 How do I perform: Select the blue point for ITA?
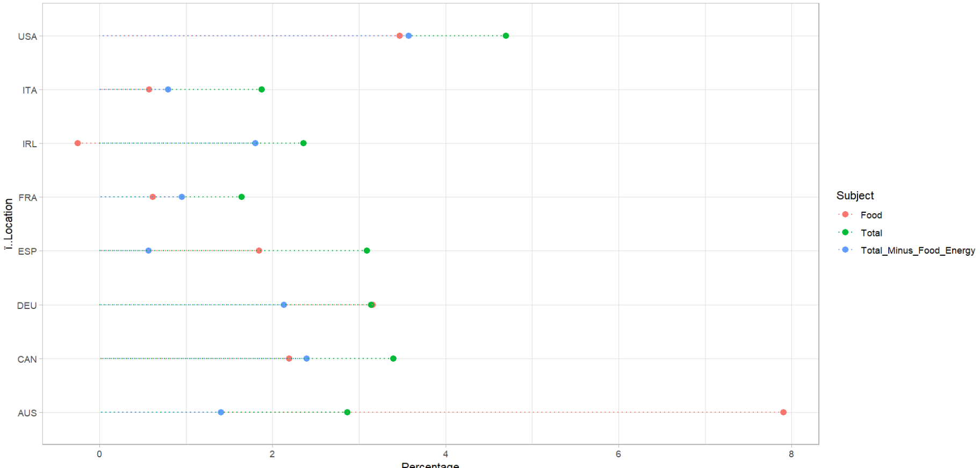point(168,90)
